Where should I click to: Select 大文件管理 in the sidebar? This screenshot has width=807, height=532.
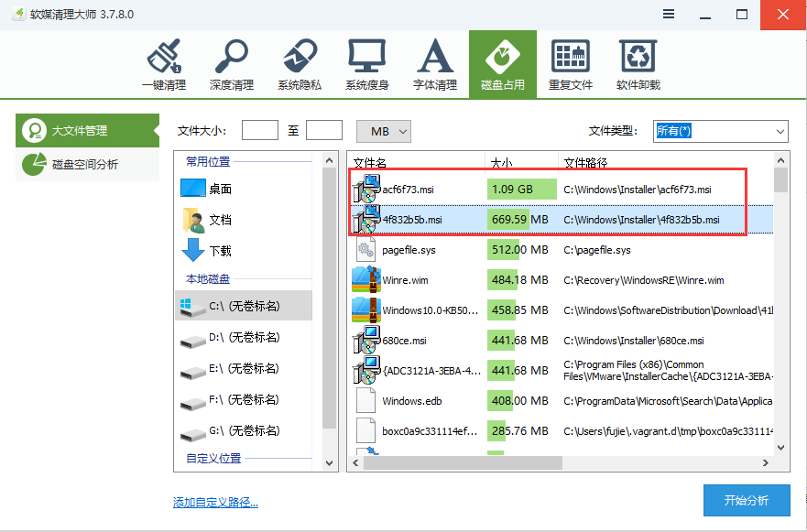pyautogui.click(x=87, y=131)
